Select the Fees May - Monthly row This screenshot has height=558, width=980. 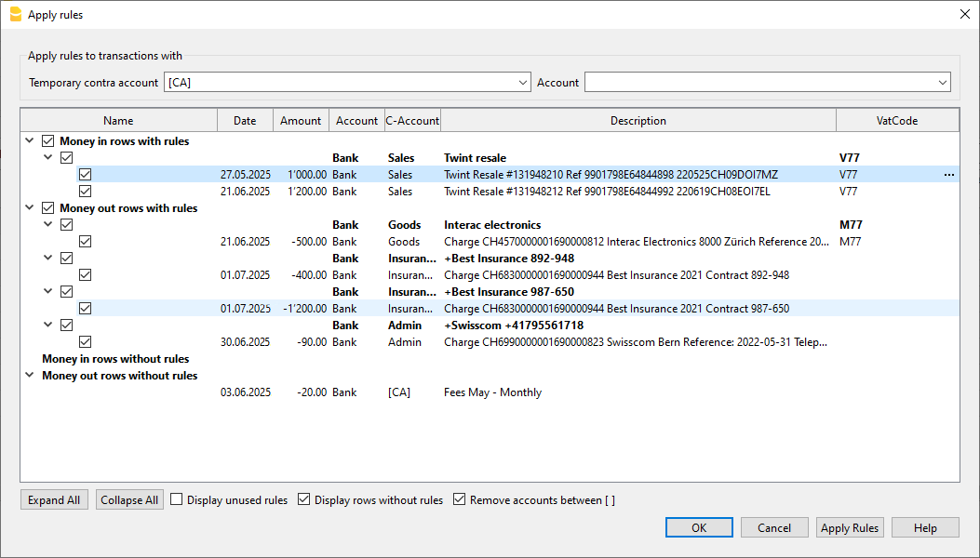(492, 392)
